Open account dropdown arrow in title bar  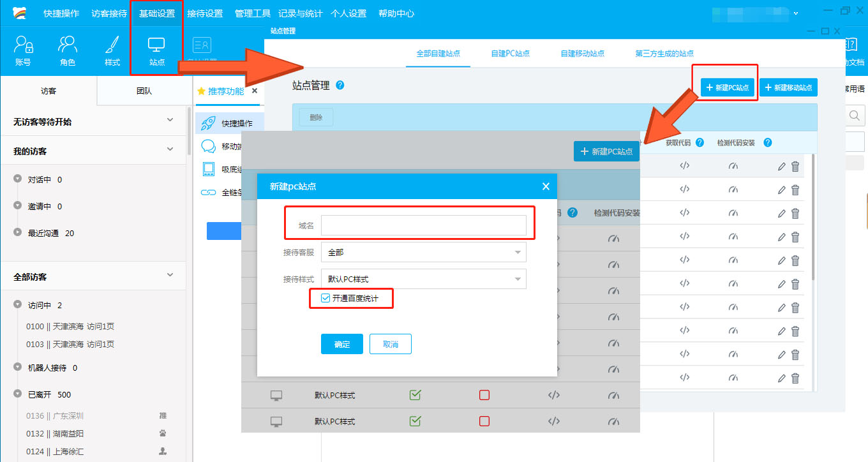pos(796,13)
